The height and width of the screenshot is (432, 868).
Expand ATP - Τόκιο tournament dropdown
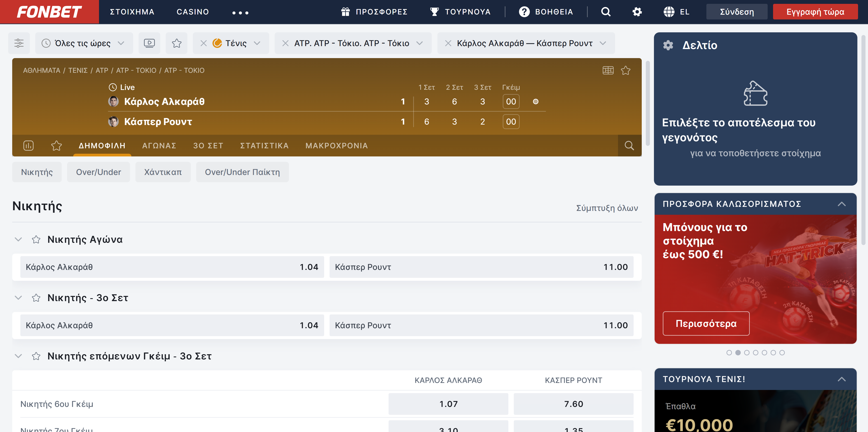pyautogui.click(x=420, y=43)
